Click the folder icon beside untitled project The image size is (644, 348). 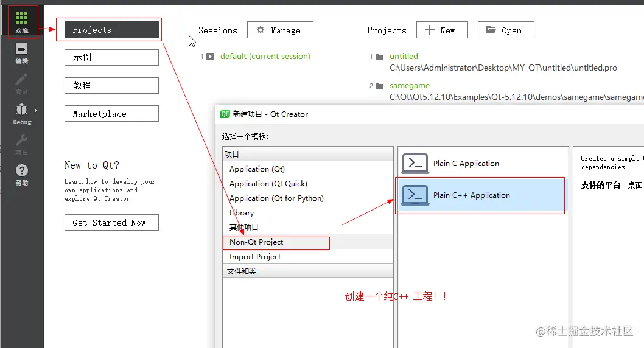(x=379, y=57)
